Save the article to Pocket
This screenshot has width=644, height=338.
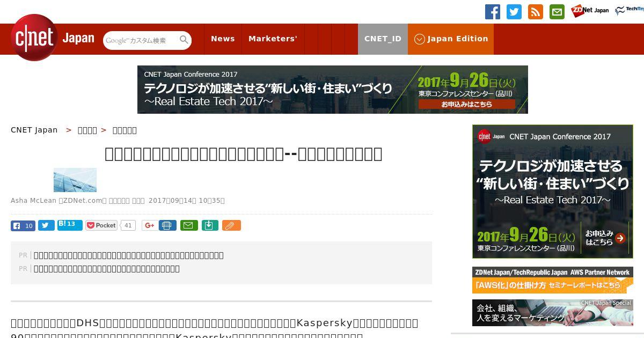pos(101,225)
